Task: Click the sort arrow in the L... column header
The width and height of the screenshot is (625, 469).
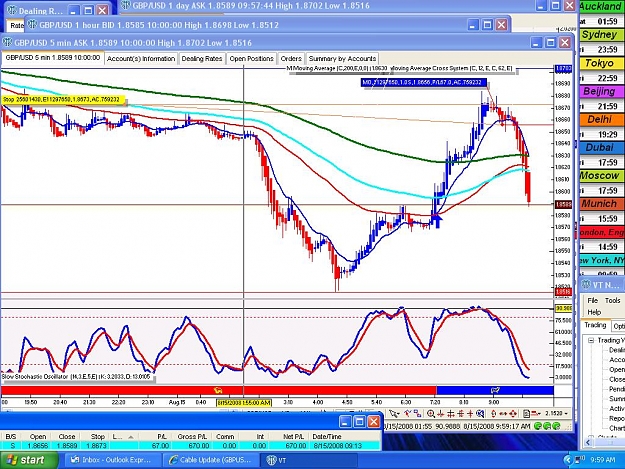Action: (130, 437)
